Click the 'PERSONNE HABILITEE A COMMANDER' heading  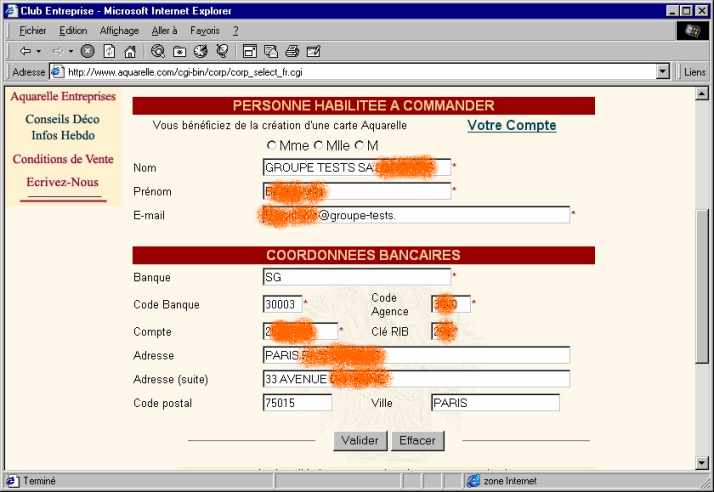point(363,106)
